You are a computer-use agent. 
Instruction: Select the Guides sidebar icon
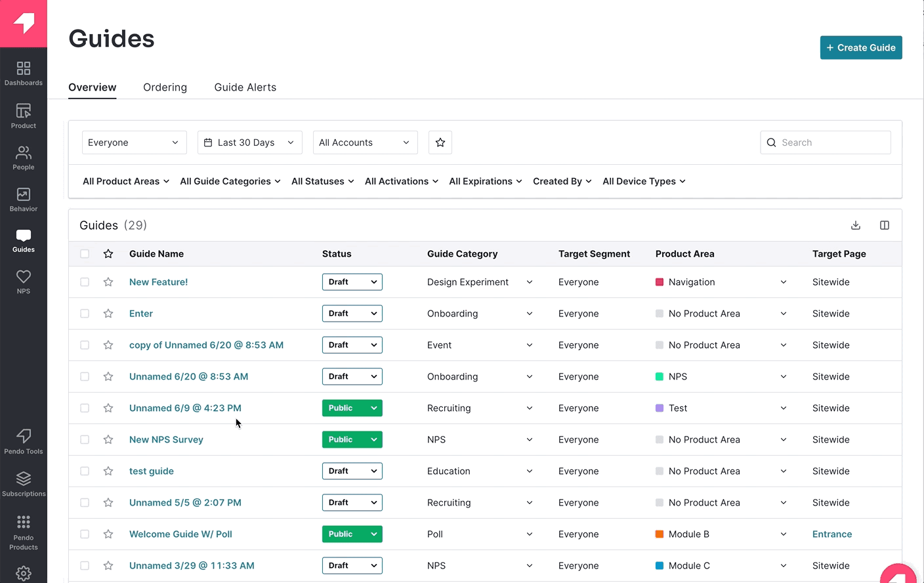pos(24,241)
